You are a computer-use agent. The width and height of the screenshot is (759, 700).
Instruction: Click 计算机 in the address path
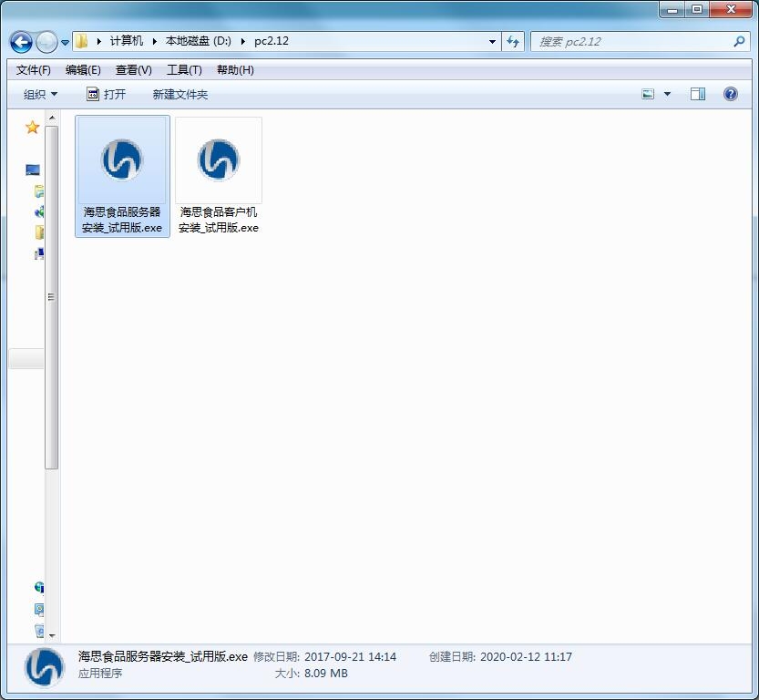pyautogui.click(x=126, y=41)
